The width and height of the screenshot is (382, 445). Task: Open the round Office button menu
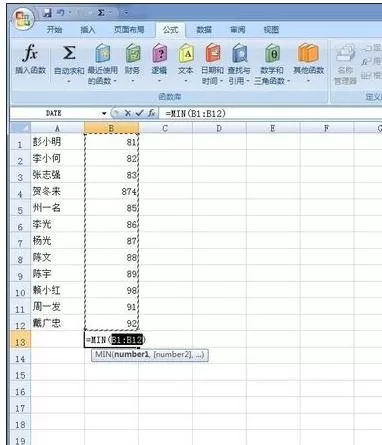click(23, 18)
